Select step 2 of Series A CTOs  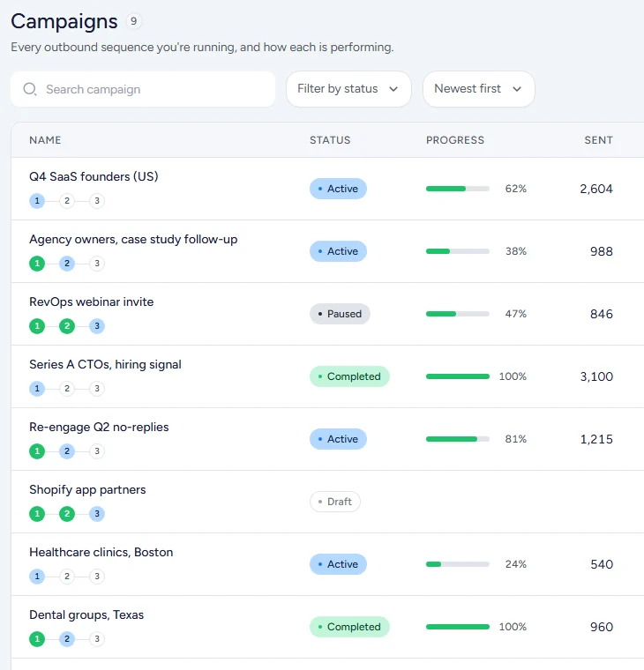coord(67,389)
